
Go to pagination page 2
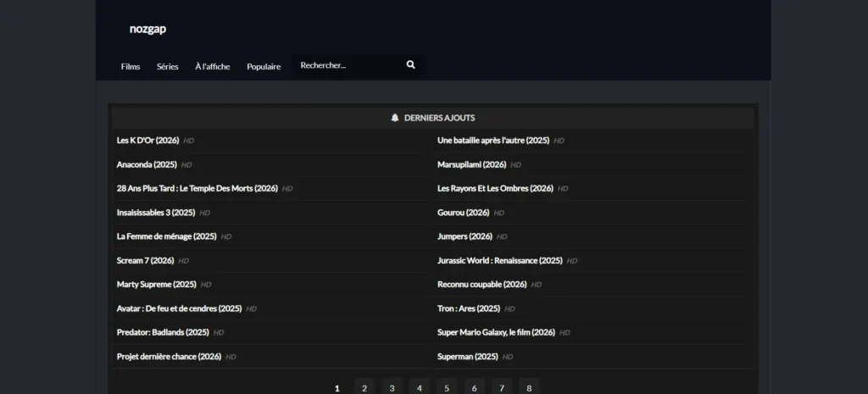pos(364,388)
